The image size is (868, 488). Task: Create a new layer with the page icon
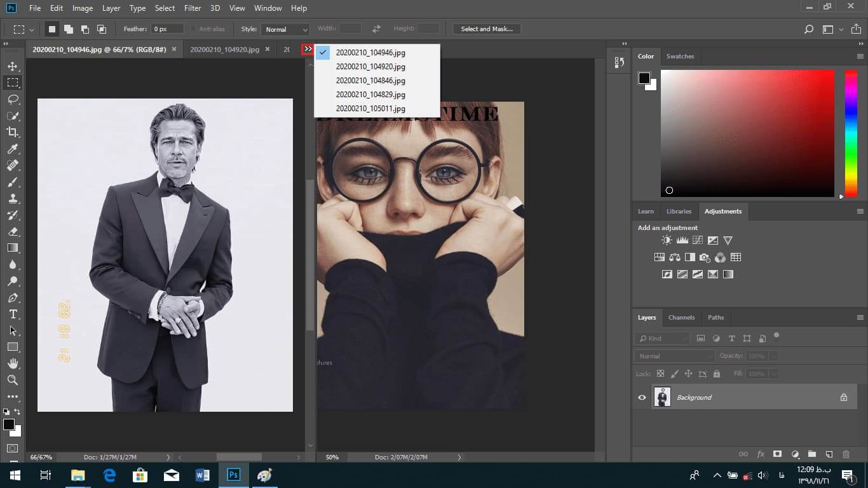[x=829, y=454]
